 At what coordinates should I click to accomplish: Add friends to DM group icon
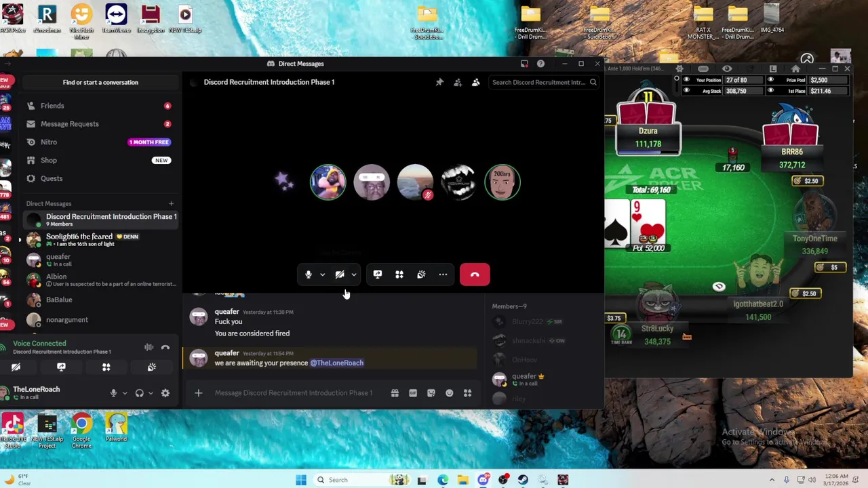coord(458,83)
